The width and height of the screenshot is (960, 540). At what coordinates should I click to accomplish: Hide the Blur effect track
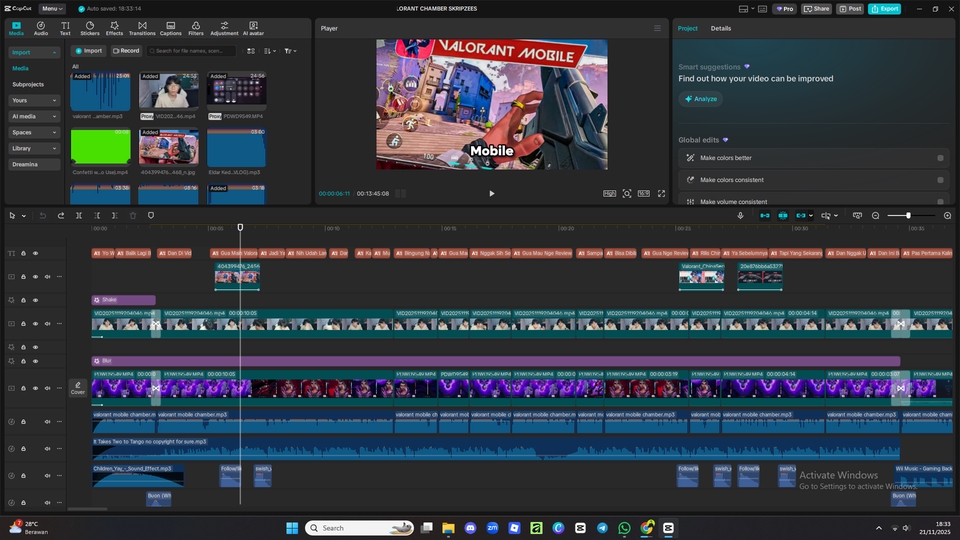point(36,361)
